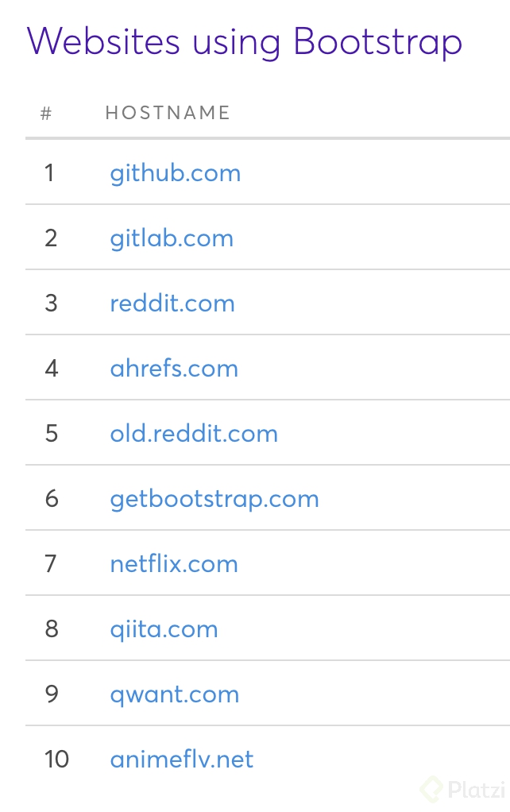Viewport: 510px width, 812px height.
Task: Open the animeflv.net link
Action: pyautogui.click(x=182, y=760)
